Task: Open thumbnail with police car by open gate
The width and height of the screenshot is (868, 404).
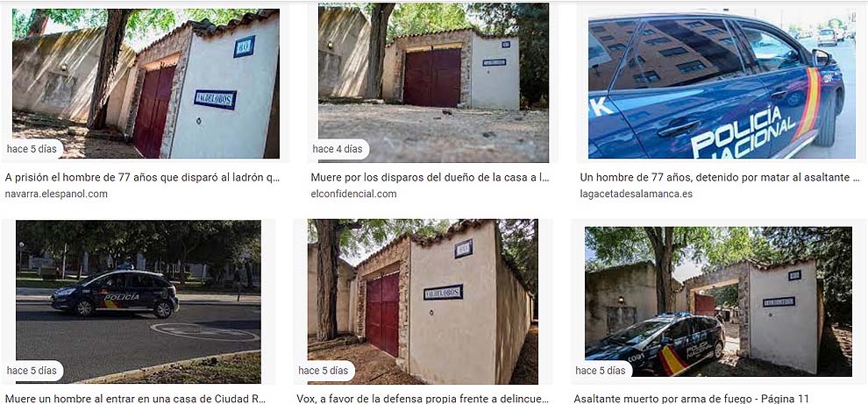Action: coord(719,301)
